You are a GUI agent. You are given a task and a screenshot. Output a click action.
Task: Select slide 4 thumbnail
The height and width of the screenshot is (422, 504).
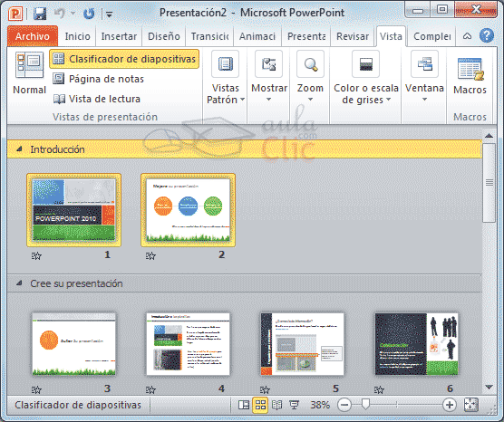[x=188, y=344]
